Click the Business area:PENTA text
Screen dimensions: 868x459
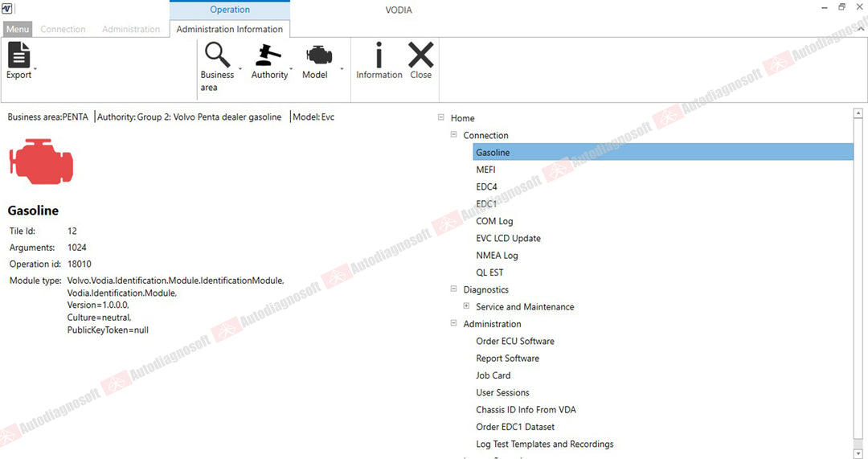pos(47,117)
